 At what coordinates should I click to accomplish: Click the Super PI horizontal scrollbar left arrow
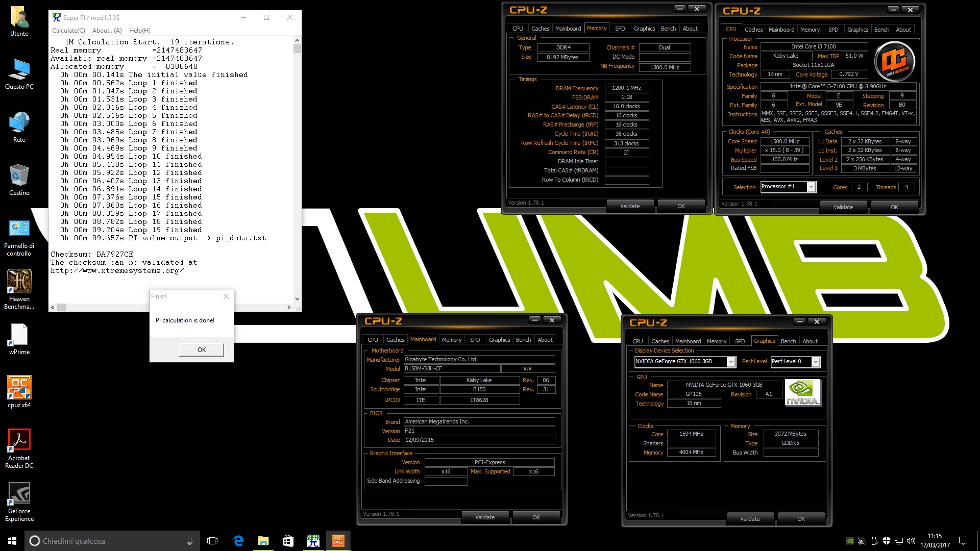click(x=53, y=307)
